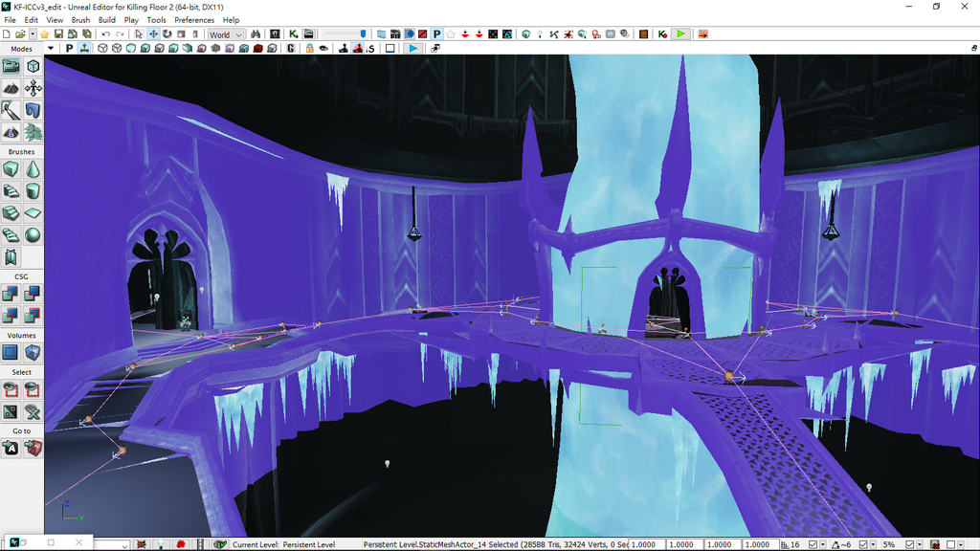The image size is (980, 551).
Task: Select the Sphere brush builder
Action: tap(33, 234)
